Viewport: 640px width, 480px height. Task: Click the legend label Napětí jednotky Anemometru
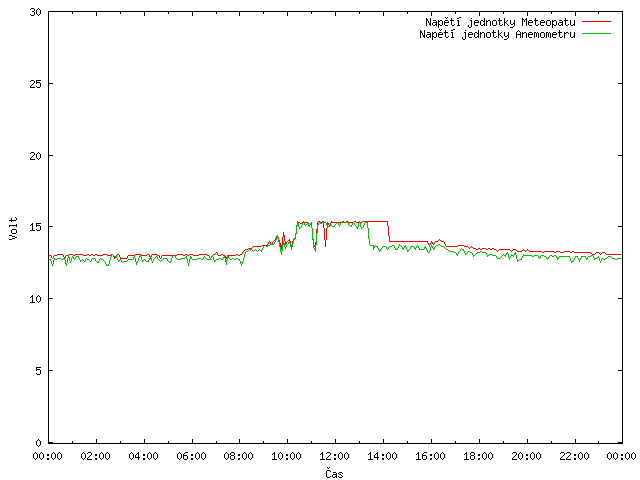coord(497,34)
